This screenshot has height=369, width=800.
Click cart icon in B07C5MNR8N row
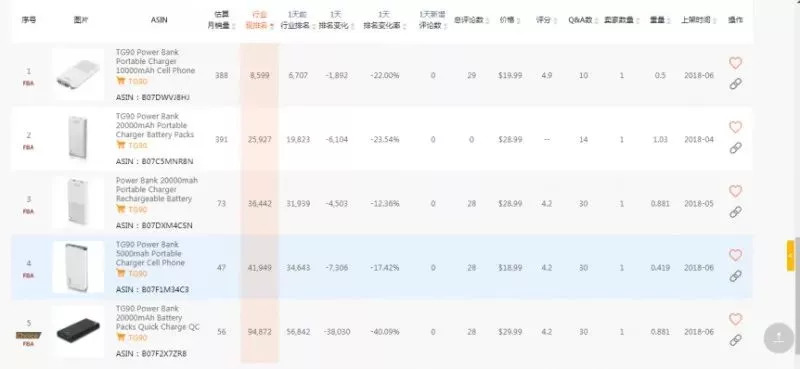120,145
